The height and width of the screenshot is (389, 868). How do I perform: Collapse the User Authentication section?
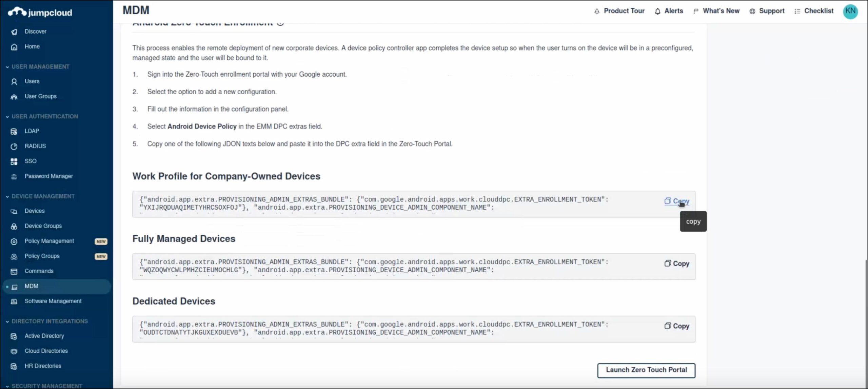[x=7, y=117]
